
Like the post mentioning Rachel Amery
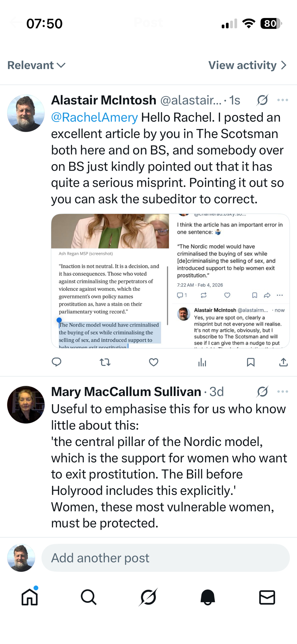(x=153, y=362)
